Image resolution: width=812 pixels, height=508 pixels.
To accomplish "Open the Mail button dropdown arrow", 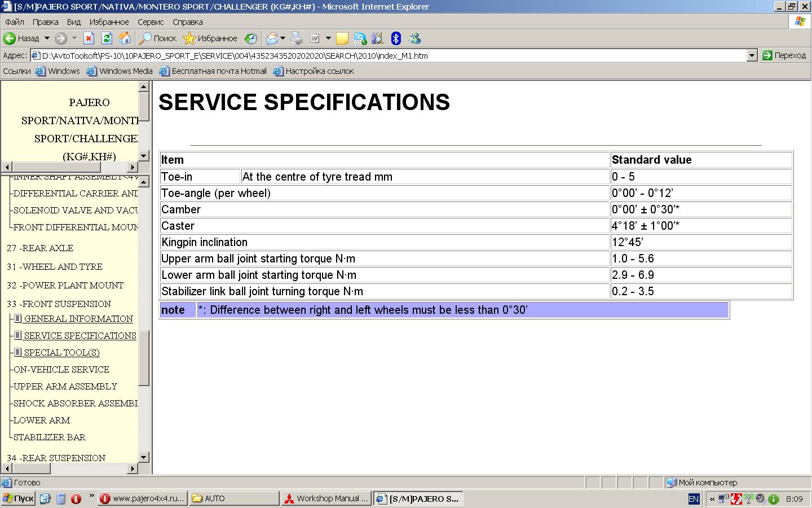I will (x=283, y=38).
